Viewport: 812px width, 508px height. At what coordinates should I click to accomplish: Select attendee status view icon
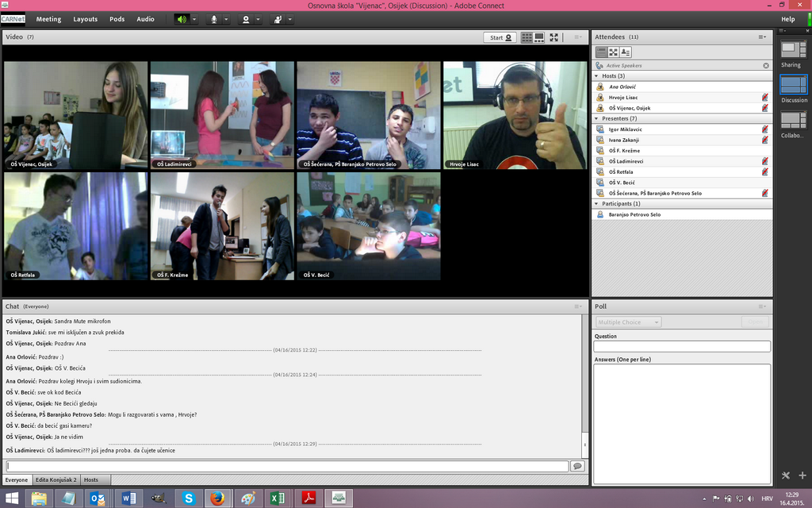626,52
